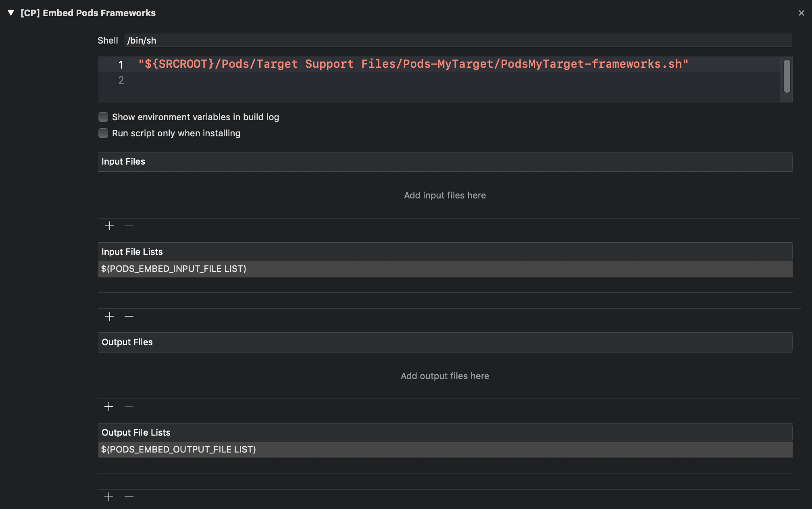Click the Output Files section header

[x=445, y=342]
